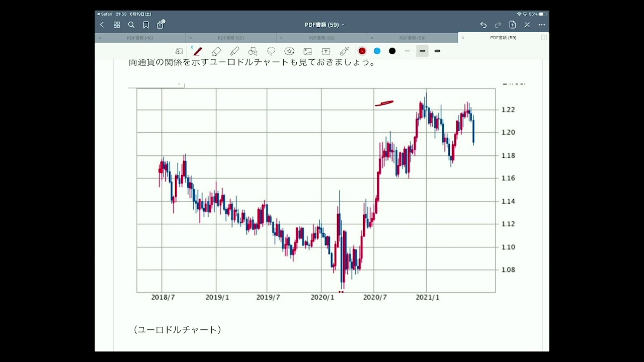Switch to the PDF書類 (56) tab
The width and height of the screenshot is (644, 362).
(x=321, y=38)
